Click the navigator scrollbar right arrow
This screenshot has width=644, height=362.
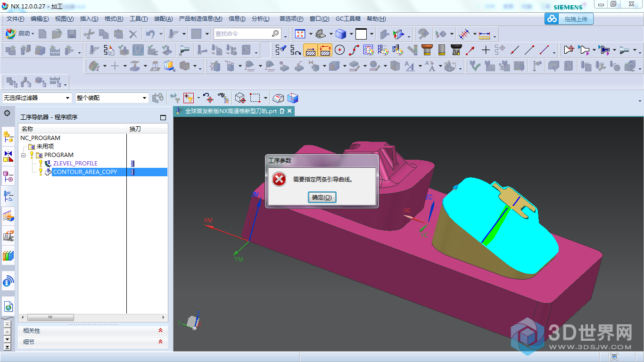click(164, 317)
